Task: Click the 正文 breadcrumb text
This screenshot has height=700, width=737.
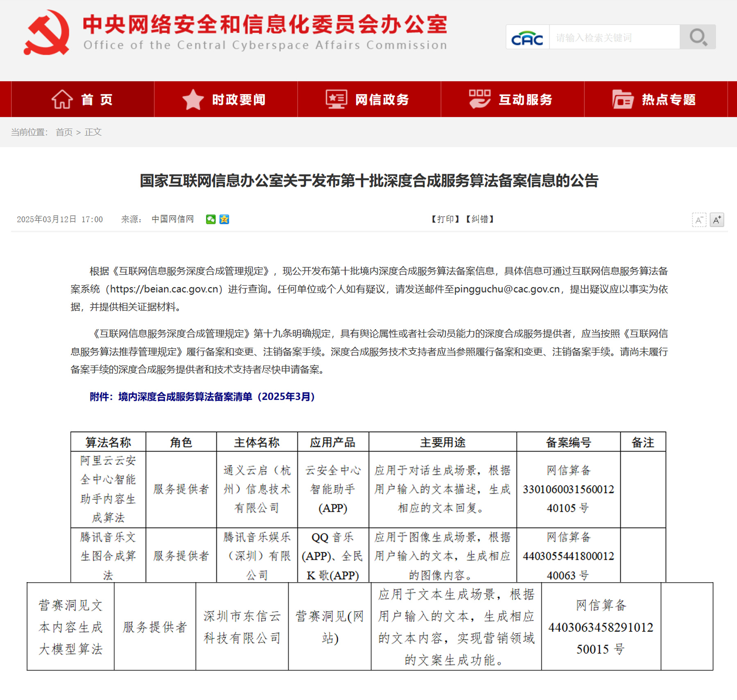Action: 93,132
